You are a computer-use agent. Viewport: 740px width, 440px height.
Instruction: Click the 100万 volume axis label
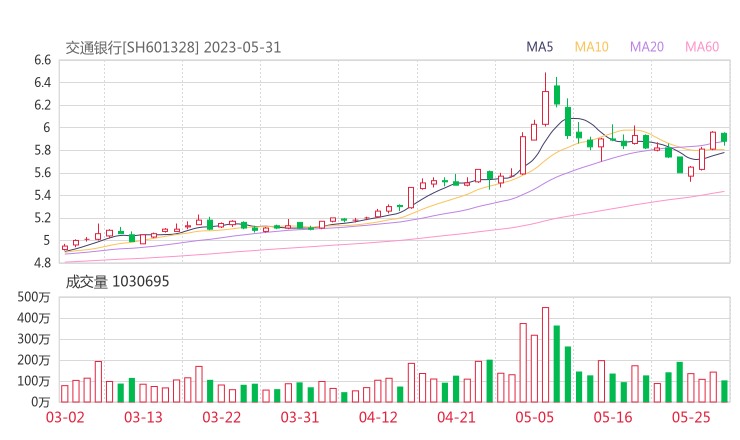click(x=34, y=381)
